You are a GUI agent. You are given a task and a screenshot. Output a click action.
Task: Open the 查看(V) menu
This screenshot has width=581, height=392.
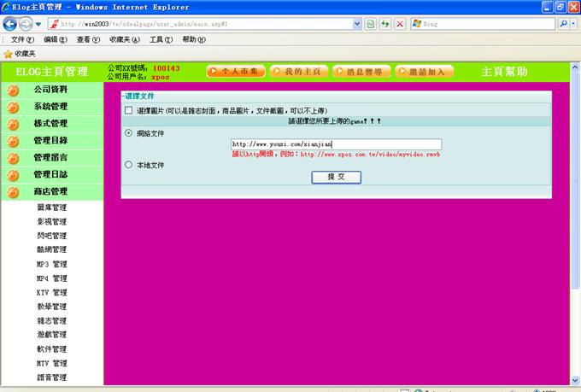(88, 39)
